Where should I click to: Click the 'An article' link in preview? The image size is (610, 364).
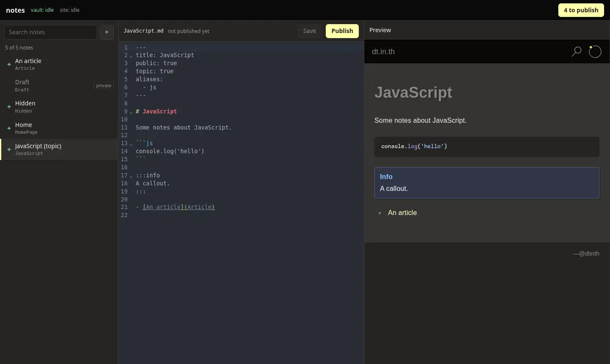402,212
